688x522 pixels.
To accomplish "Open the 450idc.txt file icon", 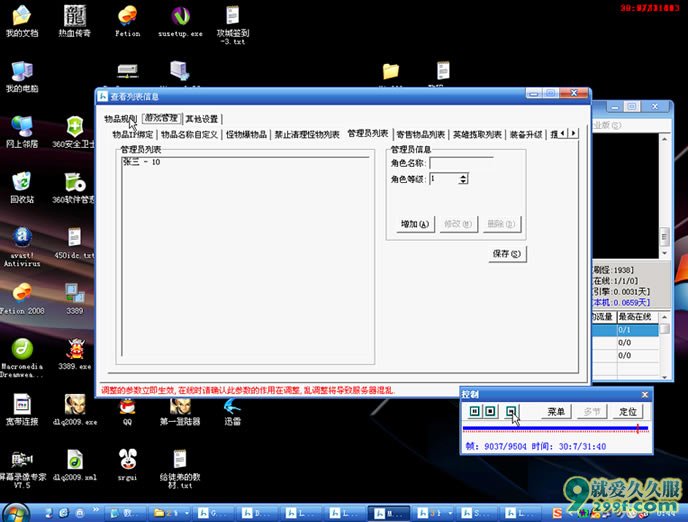I will [x=74, y=243].
